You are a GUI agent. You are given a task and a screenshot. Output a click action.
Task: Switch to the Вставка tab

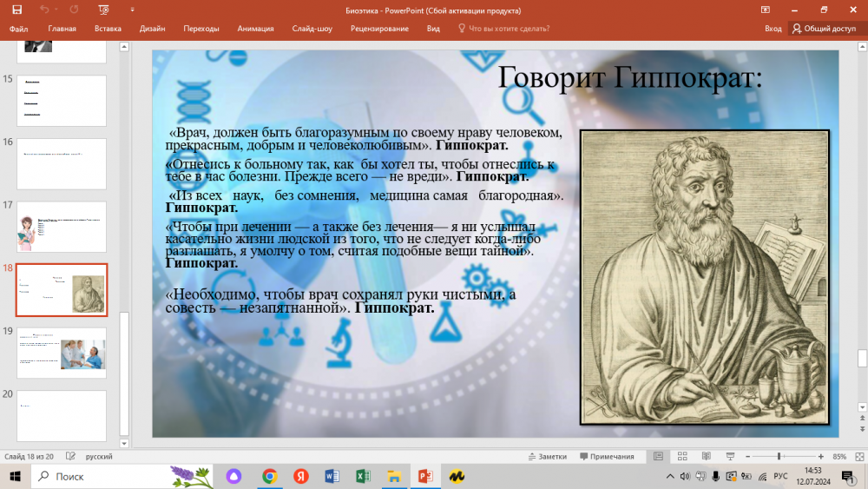tap(108, 29)
